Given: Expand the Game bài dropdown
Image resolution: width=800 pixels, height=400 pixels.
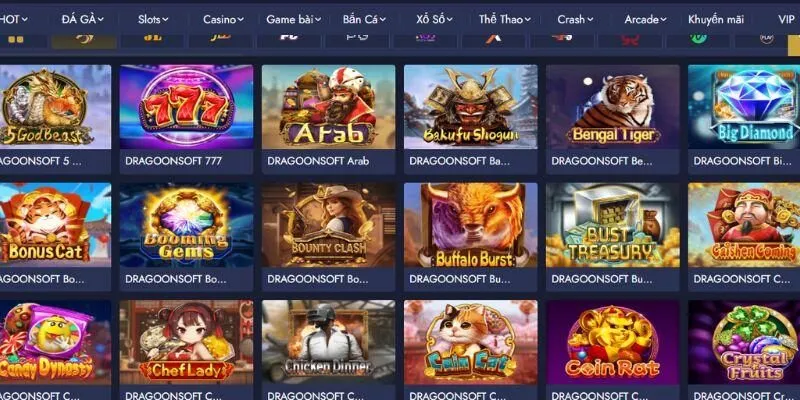Looking at the screenshot, I should 294,19.
